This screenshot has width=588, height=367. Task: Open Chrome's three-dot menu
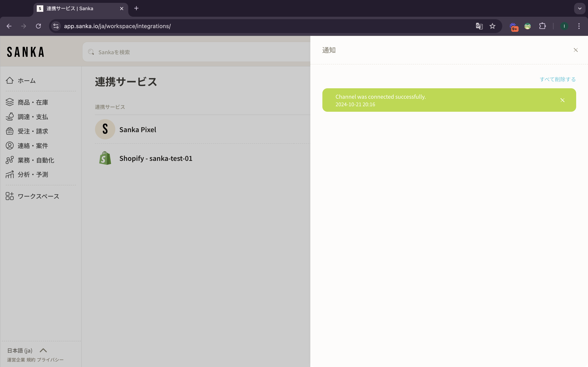(579, 26)
